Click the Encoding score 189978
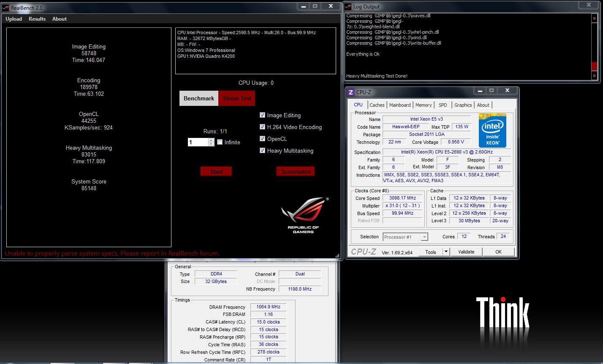Viewport: 603px width, 364px height. point(89,87)
